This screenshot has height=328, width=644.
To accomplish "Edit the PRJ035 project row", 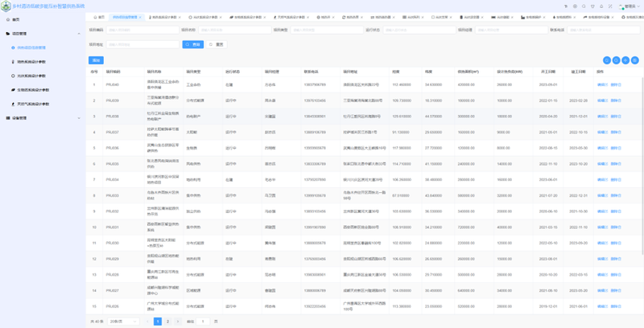I will 602,164.
